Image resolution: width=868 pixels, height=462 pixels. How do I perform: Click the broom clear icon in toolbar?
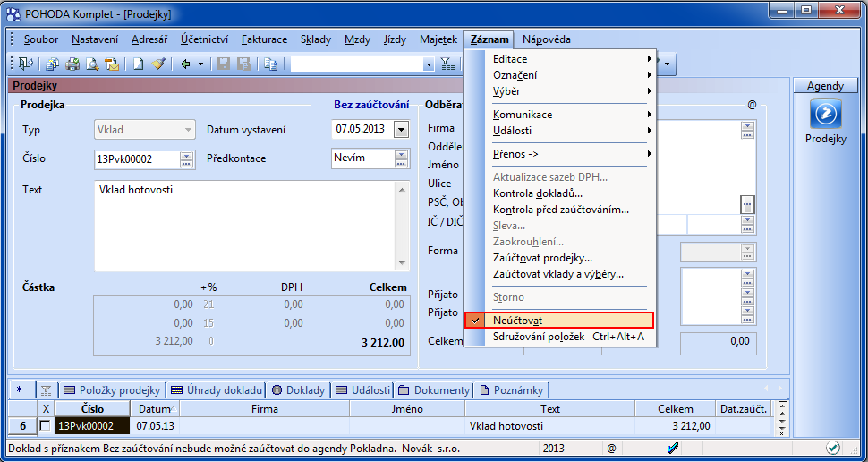[159, 64]
